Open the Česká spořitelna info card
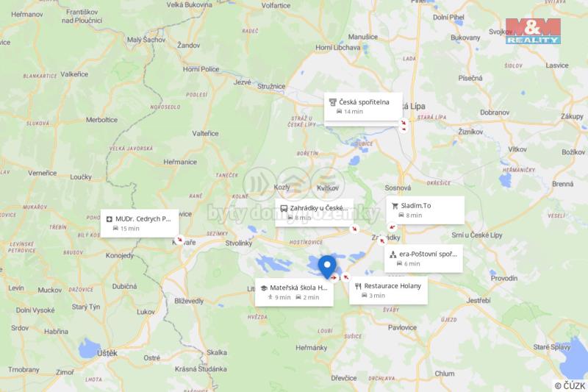The image size is (588, 392). click(363, 107)
